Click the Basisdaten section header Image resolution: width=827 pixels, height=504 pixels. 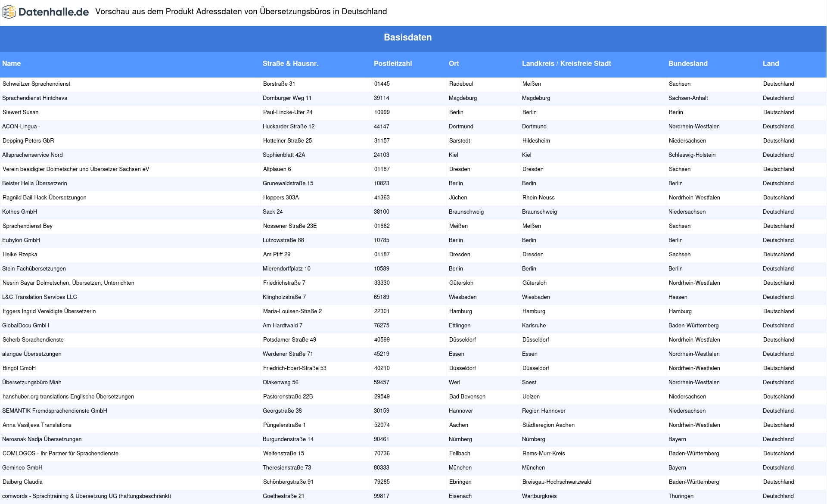(x=407, y=37)
